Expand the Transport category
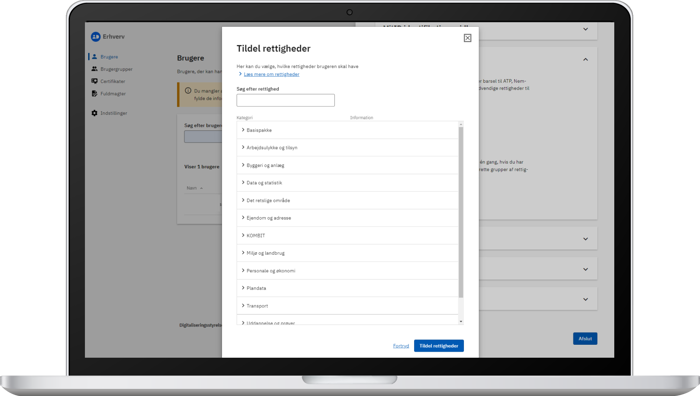 pos(347,306)
